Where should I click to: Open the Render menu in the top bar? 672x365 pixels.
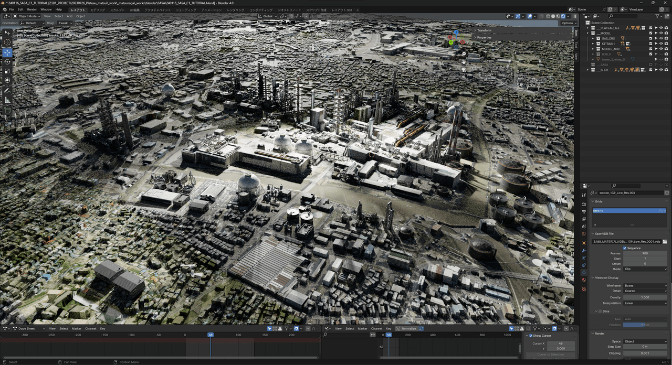click(32, 9)
